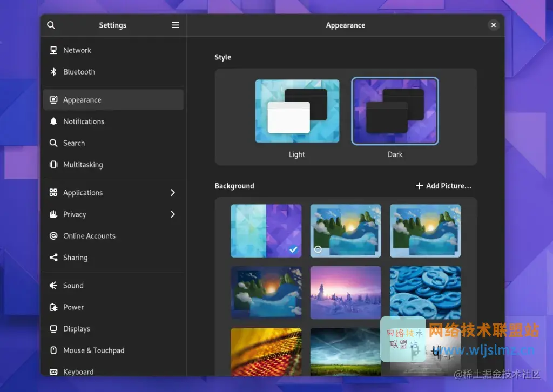553x392 pixels.
Task: Expand Applications submenu chevron
Action: click(173, 192)
